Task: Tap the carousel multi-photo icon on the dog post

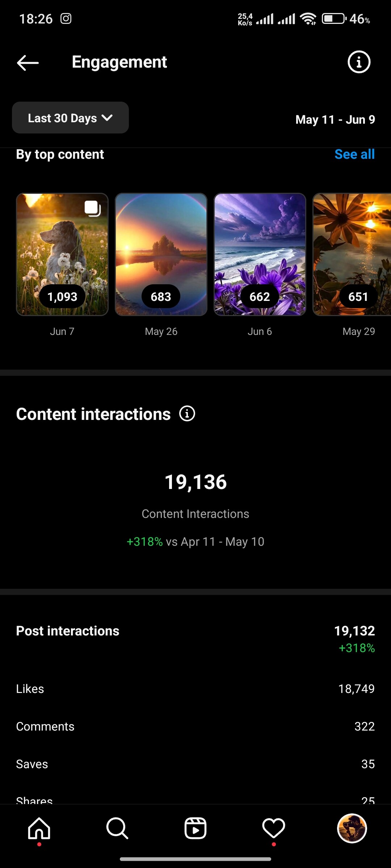Action: point(93,208)
